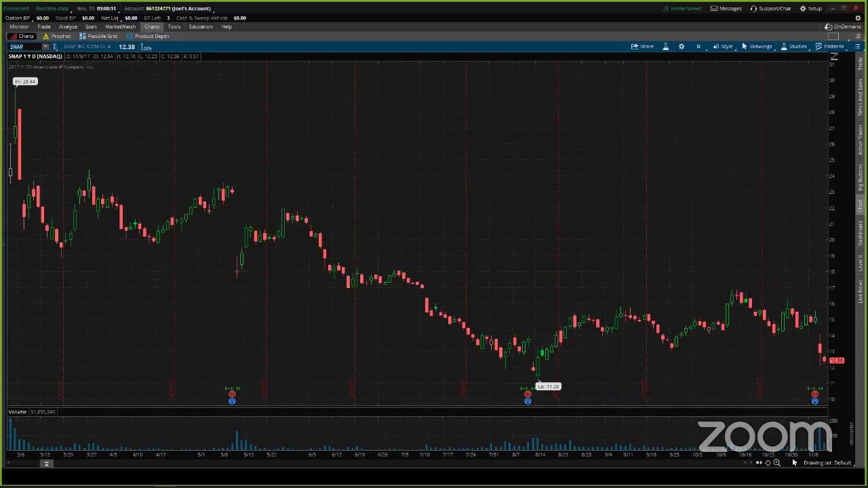Open the Level II sidebar tab
This screenshot has height=488, width=868.
pyautogui.click(x=860, y=262)
